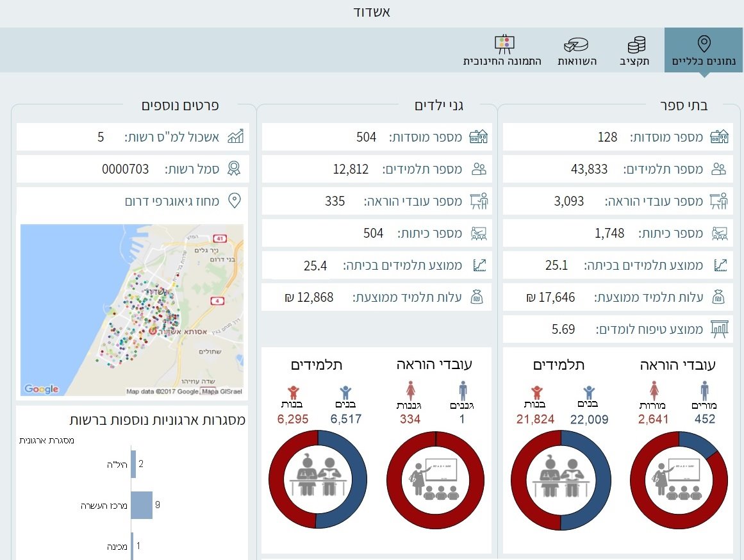This screenshot has height=560, width=744.
Task: Click the schools מספר תלמידים people icon
Action: (720, 169)
